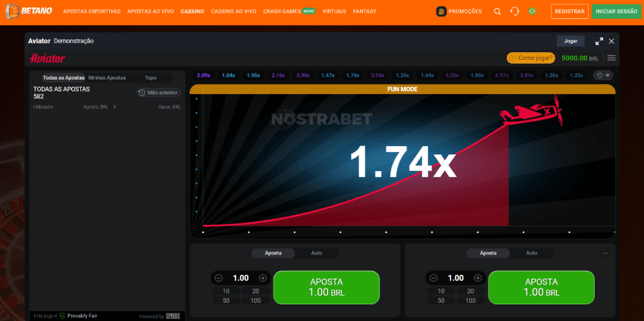Select Aposta mode in right bet panel
The width and height of the screenshot is (644, 321).
click(488, 254)
